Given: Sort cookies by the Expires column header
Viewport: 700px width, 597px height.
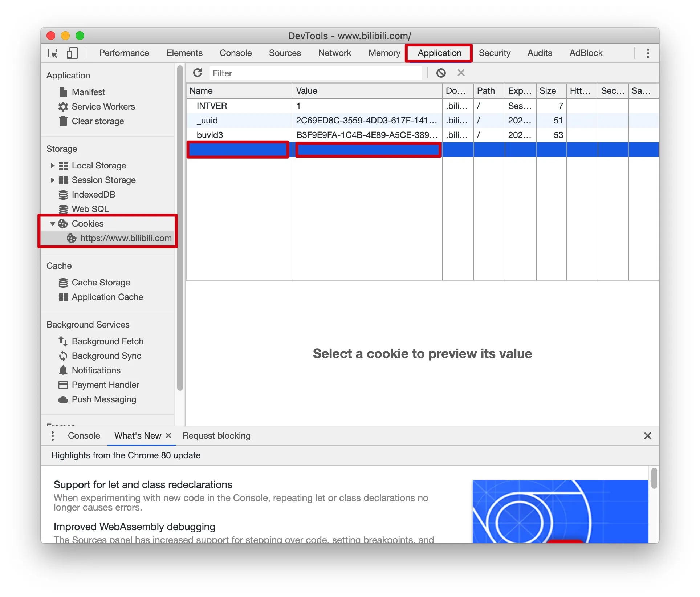Looking at the screenshot, I should pos(520,91).
